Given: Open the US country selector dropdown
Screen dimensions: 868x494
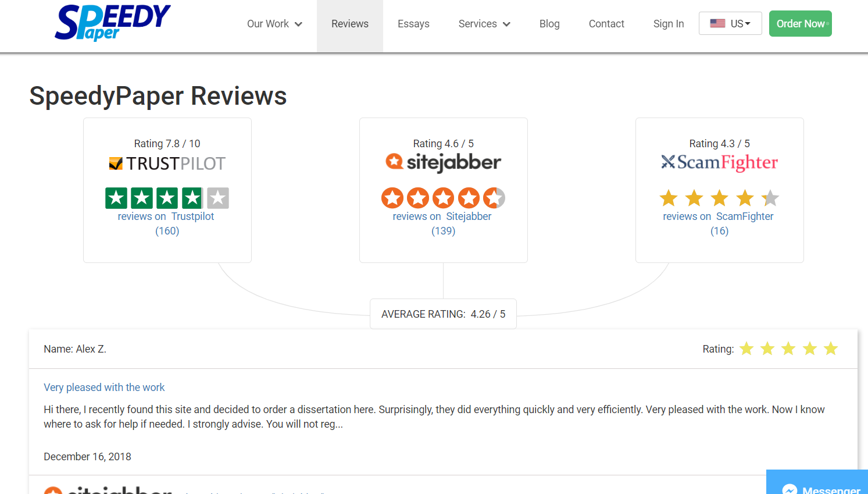Looking at the screenshot, I should pyautogui.click(x=730, y=23).
